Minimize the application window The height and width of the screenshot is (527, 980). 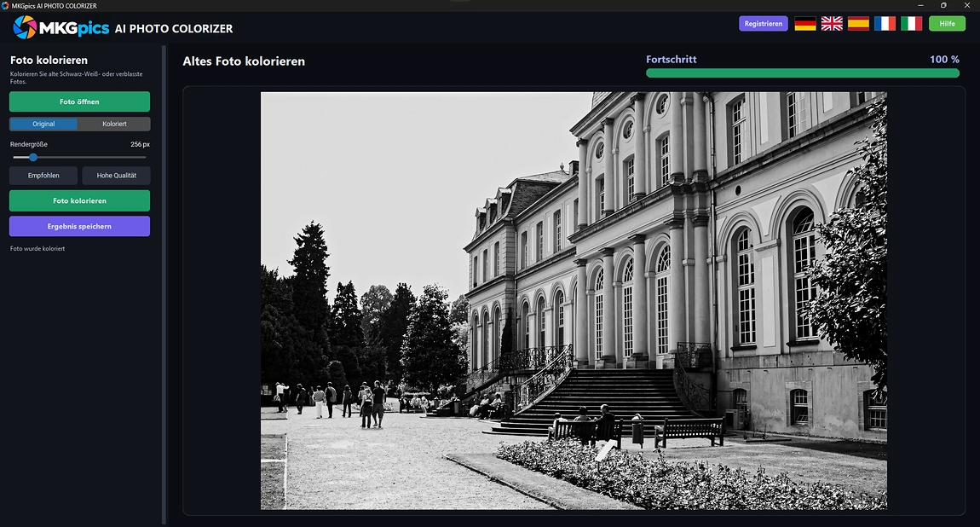tap(920, 5)
